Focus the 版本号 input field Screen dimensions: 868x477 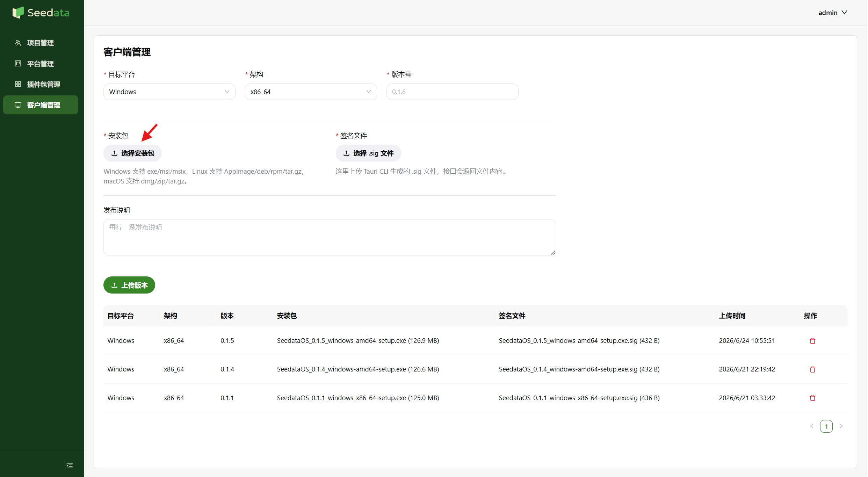pyautogui.click(x=452, y=92)
